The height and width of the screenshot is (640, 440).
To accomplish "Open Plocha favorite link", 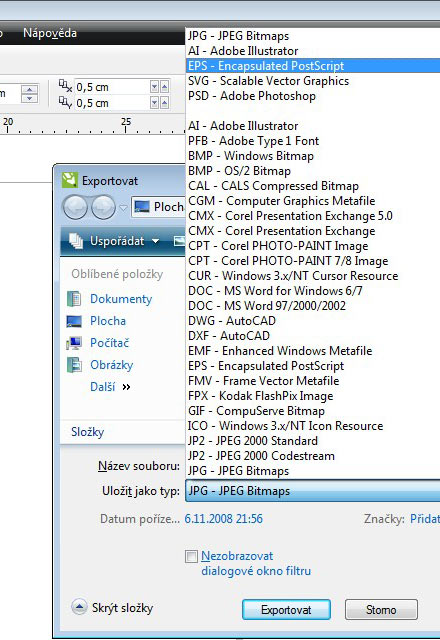I will (108, 321).
